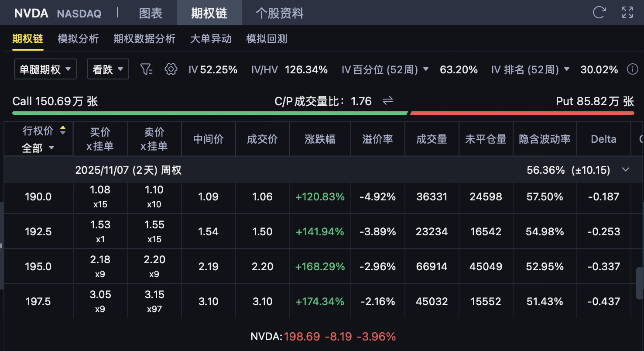Image resolution: width=644 pixels, height=351 pixels.
Task: Click the left edge panel collapse handle
Action: [1, 246]
